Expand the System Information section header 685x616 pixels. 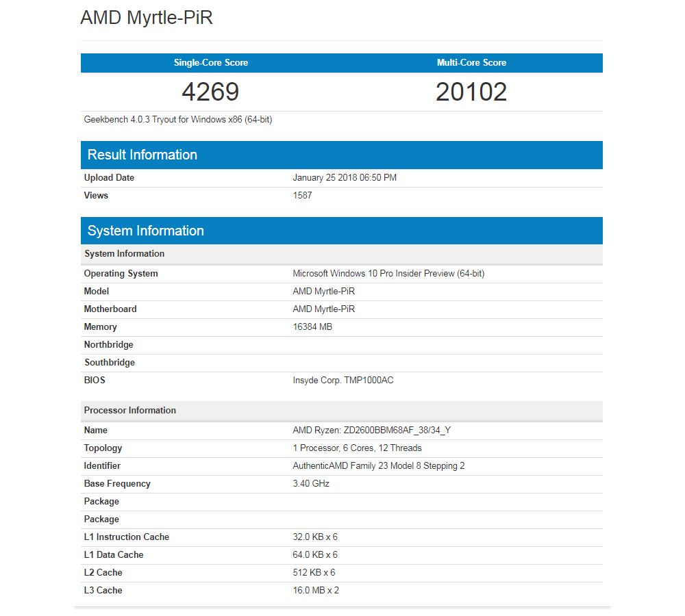[145, 231]
